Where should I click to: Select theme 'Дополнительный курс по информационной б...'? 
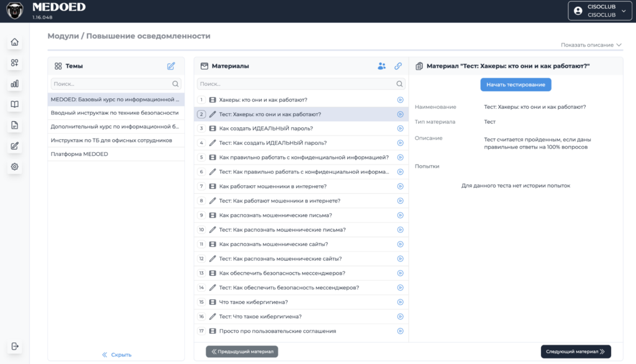(x=116, y=127)
